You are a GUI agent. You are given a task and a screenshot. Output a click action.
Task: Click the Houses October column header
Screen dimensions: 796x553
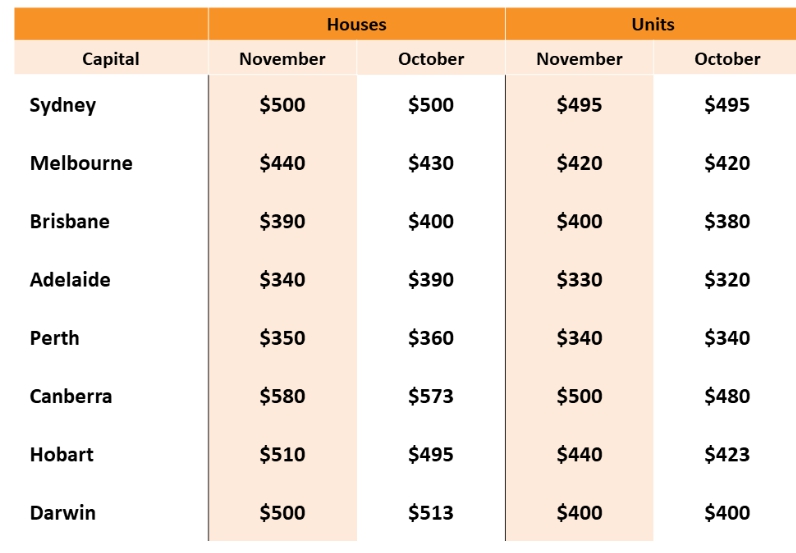pos(430,58)
